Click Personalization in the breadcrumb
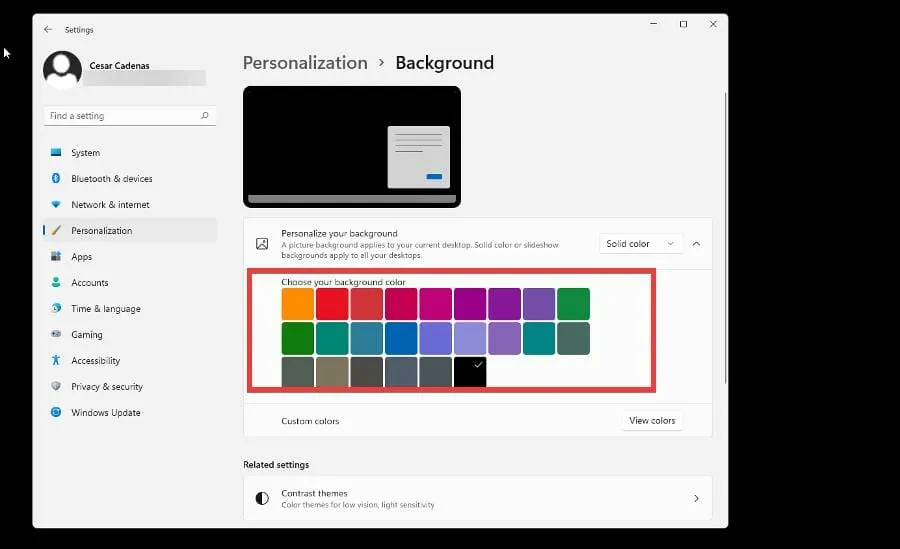Screen dimensions: 900x549 [x=305, y=63]
